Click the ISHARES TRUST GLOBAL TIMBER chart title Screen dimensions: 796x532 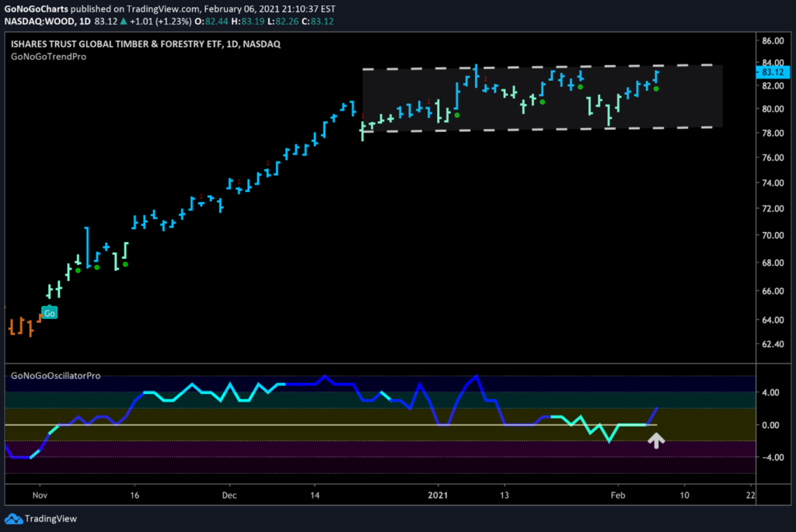[145, 44]
